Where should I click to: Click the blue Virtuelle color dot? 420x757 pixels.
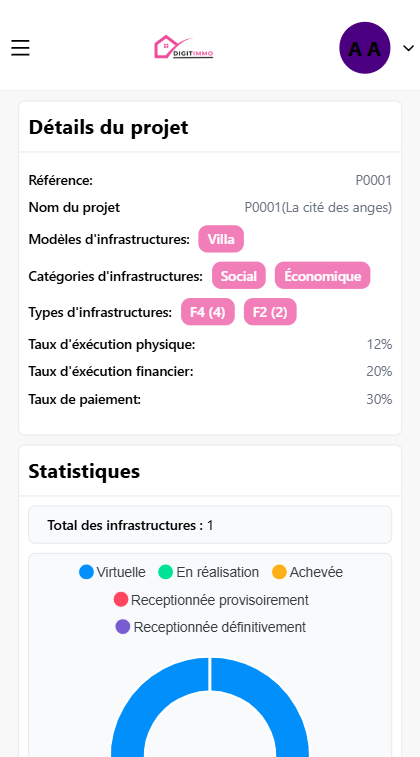(86, 572)
